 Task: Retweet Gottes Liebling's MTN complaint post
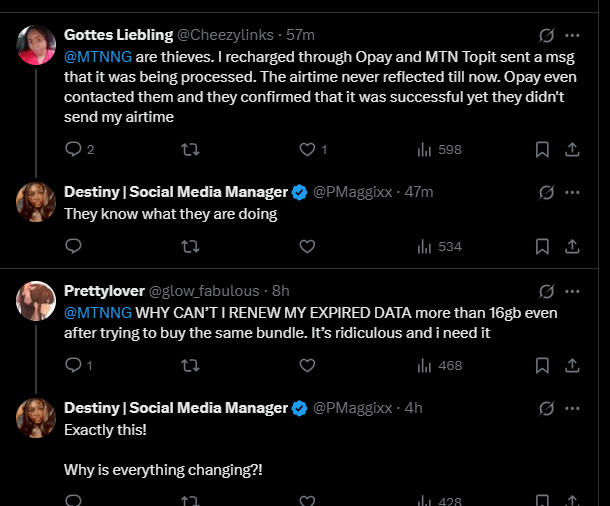coord(189,149)
